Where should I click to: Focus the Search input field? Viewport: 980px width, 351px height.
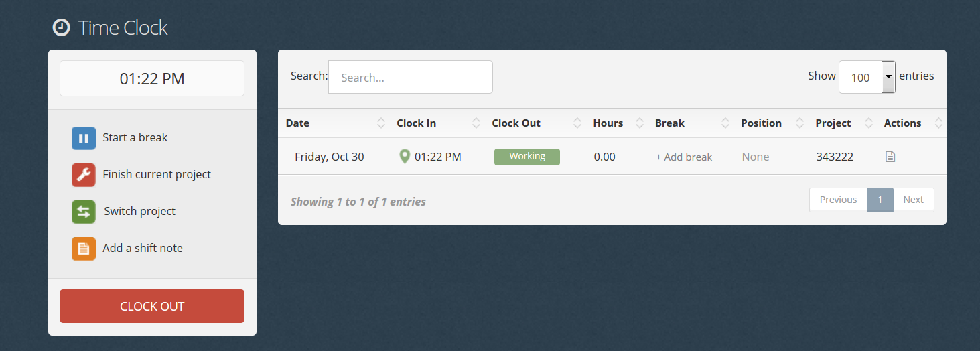point(411,77)
